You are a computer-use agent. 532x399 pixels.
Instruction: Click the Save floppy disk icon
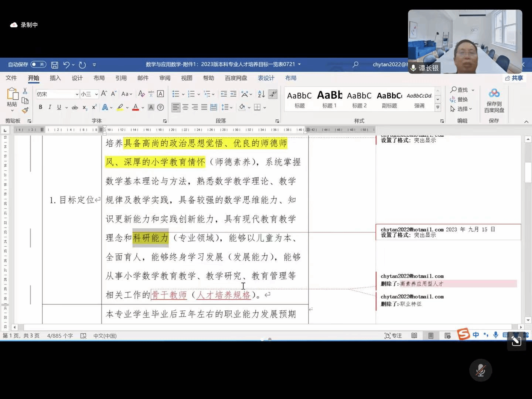54,65
